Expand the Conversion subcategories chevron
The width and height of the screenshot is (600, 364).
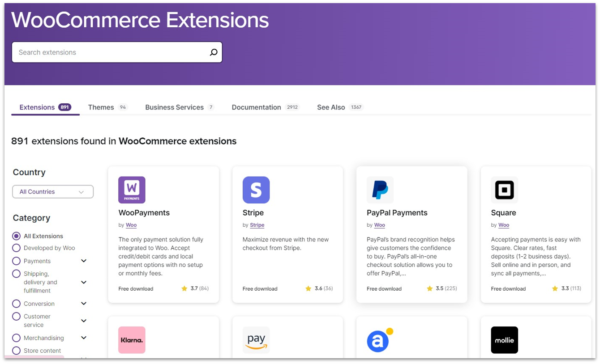pyautogui.click(x=84, y=304)
